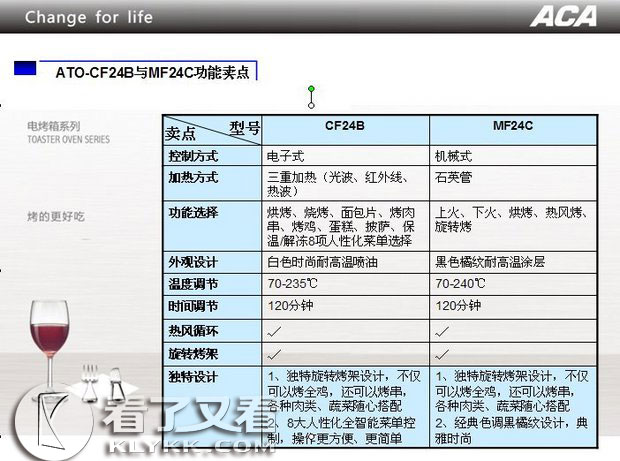Screen dimensions: 620x461
Task: Click the CF24B 独特设计 description cell
Action: click(x=344, y=407)
